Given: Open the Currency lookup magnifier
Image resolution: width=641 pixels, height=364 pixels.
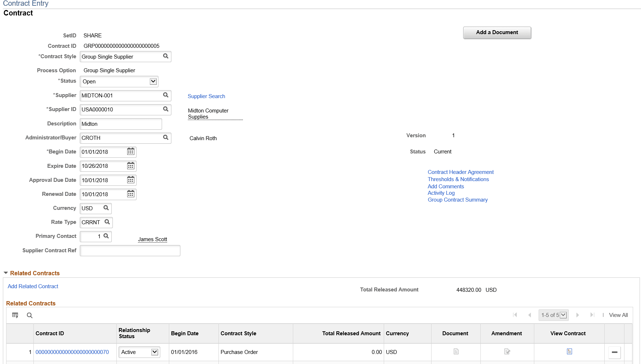Looking at the screenshot, I should point(106,208).
